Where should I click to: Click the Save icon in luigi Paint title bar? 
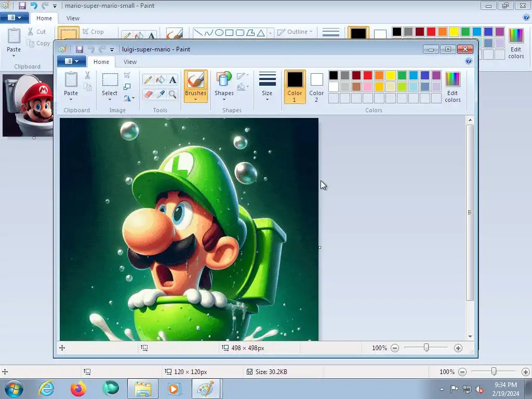79,49
